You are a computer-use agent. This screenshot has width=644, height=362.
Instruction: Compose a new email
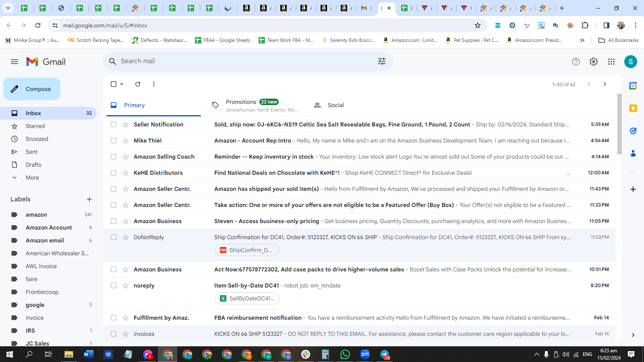(x=32, y=89)
